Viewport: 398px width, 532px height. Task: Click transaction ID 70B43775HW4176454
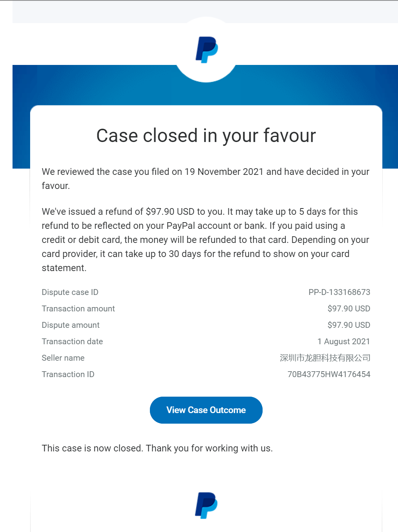click(x=329, y=374)
